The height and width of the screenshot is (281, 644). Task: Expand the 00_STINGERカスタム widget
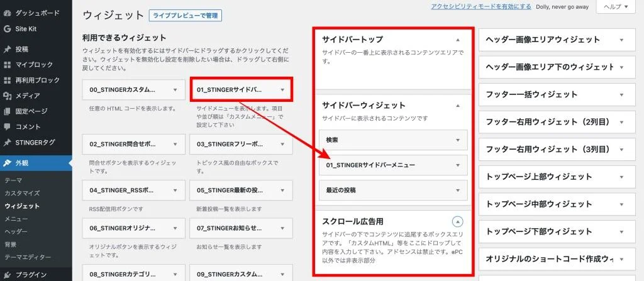(x=175, y=89)
